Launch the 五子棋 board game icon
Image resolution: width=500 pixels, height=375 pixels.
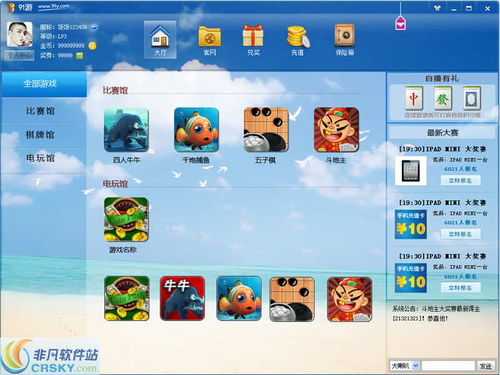[x=266, y=130]
